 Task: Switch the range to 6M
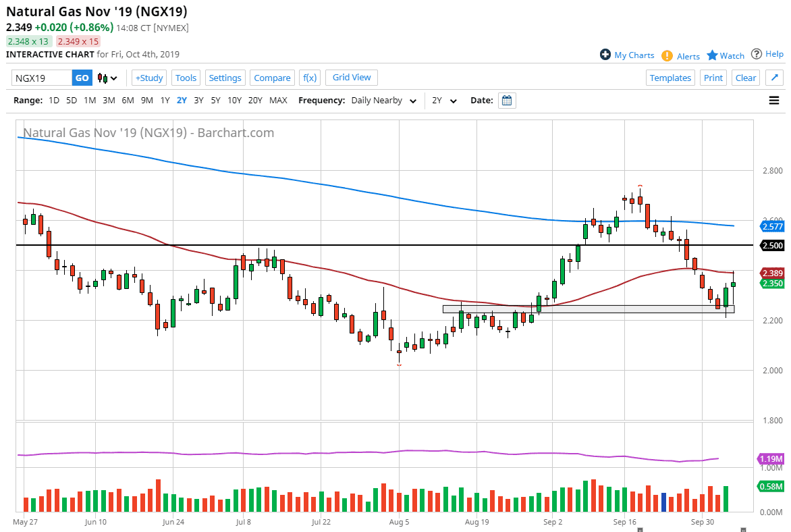point(128,101)
